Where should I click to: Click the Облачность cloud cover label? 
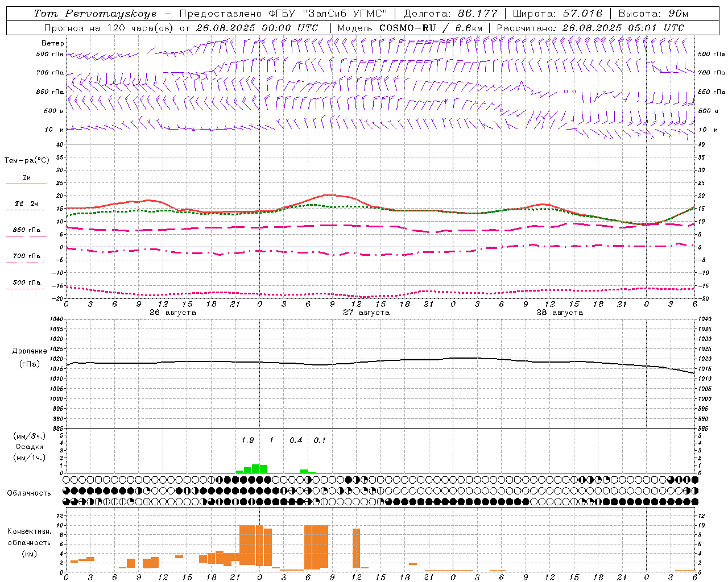(29, 493)
